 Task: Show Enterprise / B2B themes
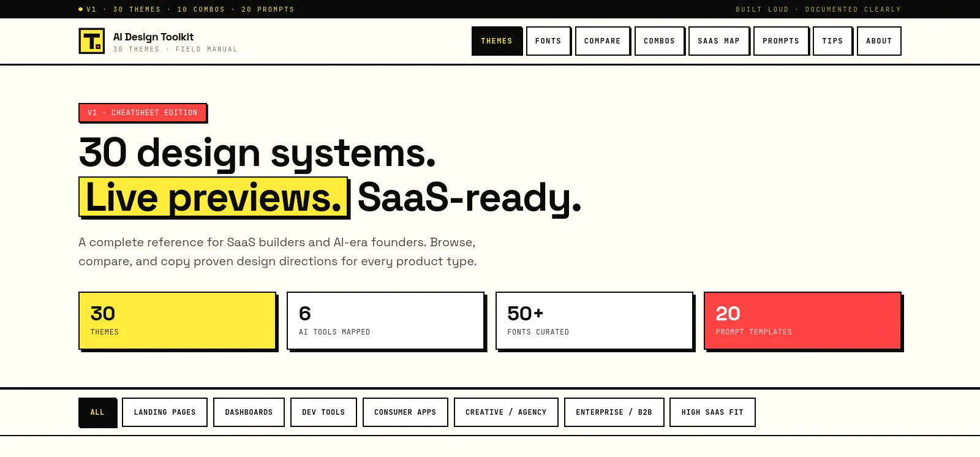tap(614, 412)
